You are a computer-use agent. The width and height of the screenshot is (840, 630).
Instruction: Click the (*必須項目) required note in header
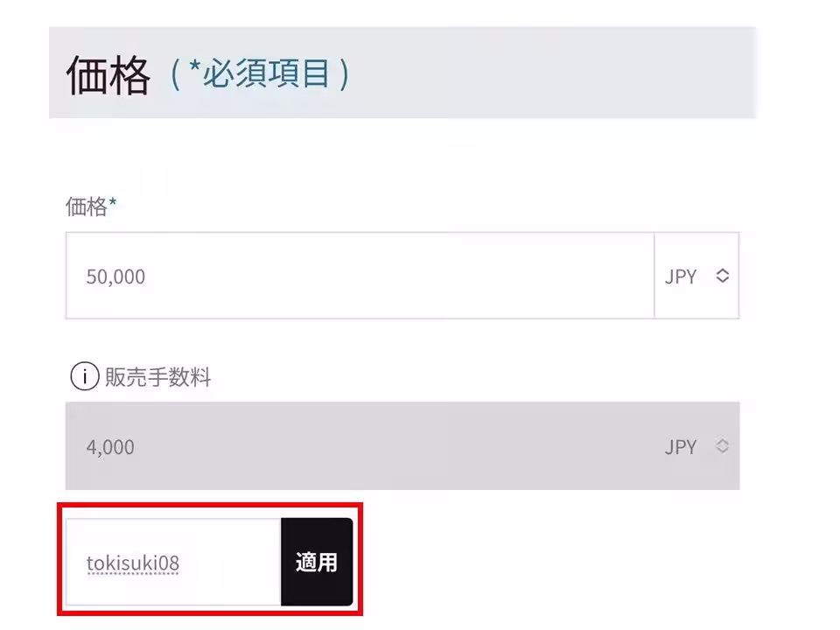[260, 73]
